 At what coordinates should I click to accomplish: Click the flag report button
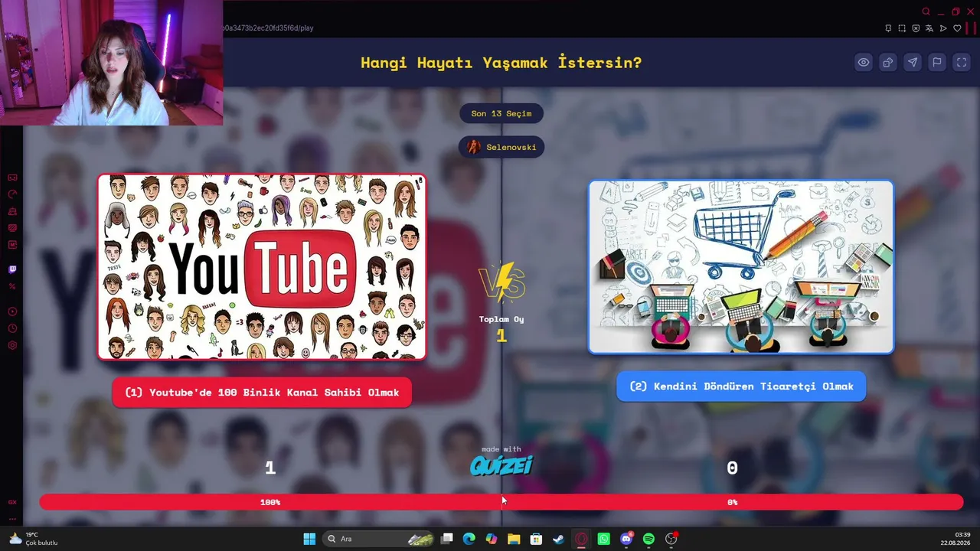point(937,63)
